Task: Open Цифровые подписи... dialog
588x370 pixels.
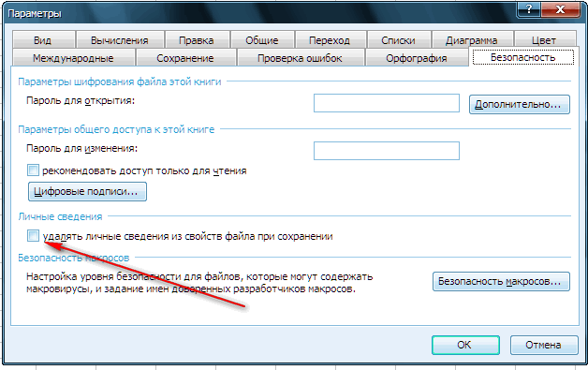Action: pyautogui.click(x=87, y=191)
